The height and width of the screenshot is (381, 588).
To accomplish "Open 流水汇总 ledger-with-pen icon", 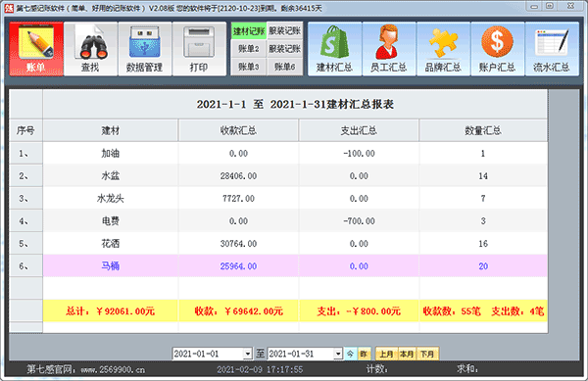I will pos(552,49).
